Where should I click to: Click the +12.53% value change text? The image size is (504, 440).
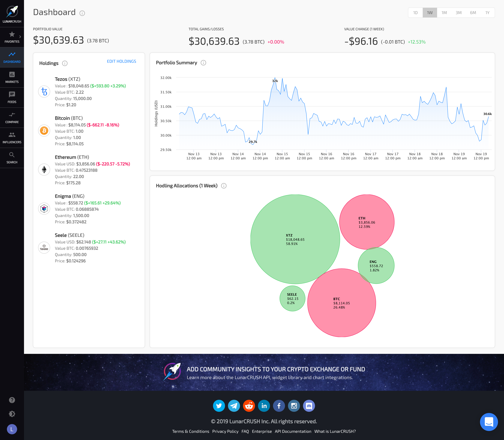pos(417,42)
